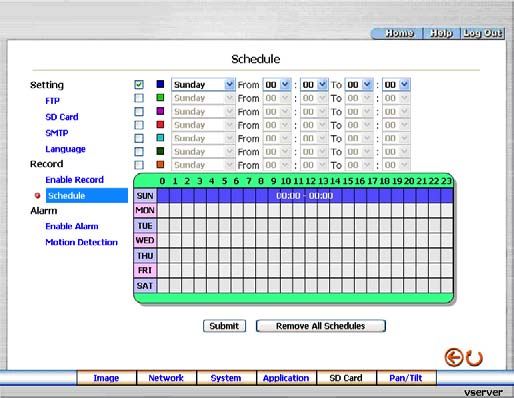Image resolution: width=514 pixels, height=398 pixels.
Task: Click hour 12 in the grid header
Action: tap(311, 181)
